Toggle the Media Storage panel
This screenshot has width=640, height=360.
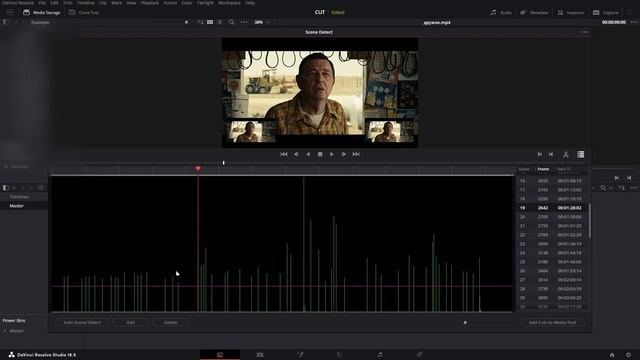point(42,13)
